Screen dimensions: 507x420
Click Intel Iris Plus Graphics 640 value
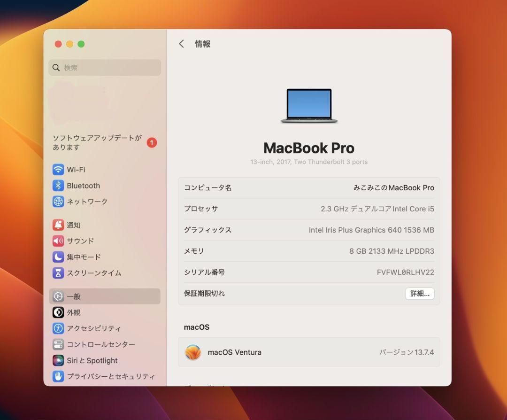coord(371,230)
